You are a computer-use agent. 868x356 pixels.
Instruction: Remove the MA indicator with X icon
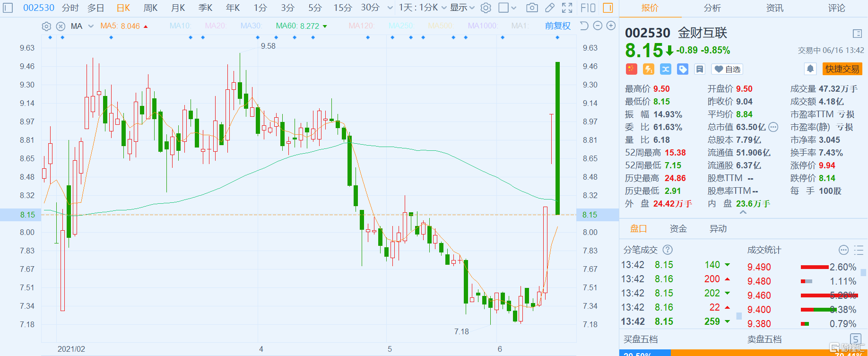(61, 26)
